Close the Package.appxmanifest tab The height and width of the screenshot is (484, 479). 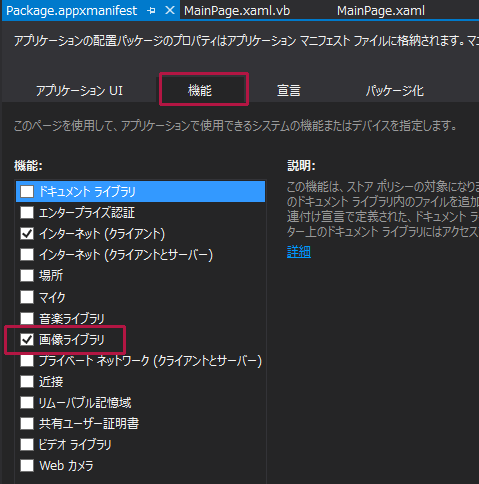(x=170, y=11)
